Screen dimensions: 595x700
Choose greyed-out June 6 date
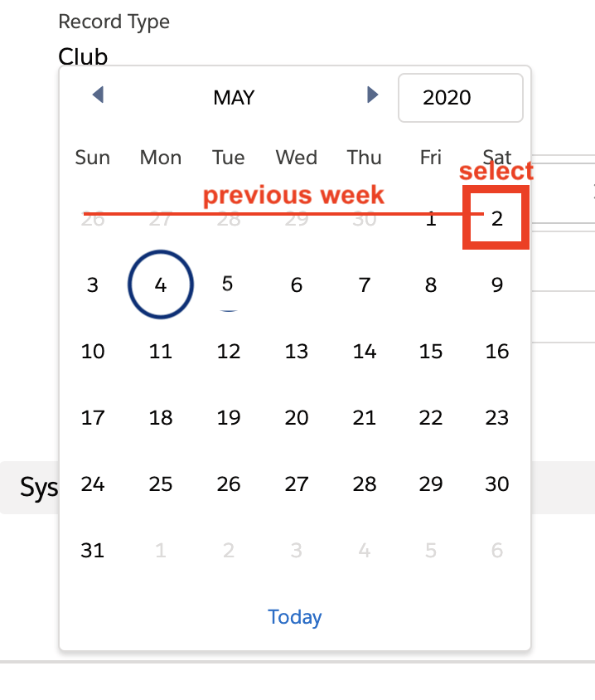(x=496, y=551)
